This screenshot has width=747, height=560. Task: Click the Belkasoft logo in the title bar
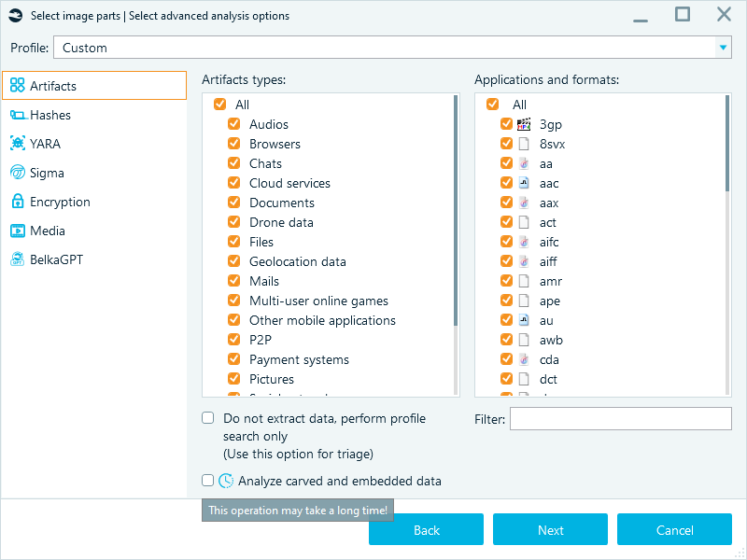[x=15, y=15]
